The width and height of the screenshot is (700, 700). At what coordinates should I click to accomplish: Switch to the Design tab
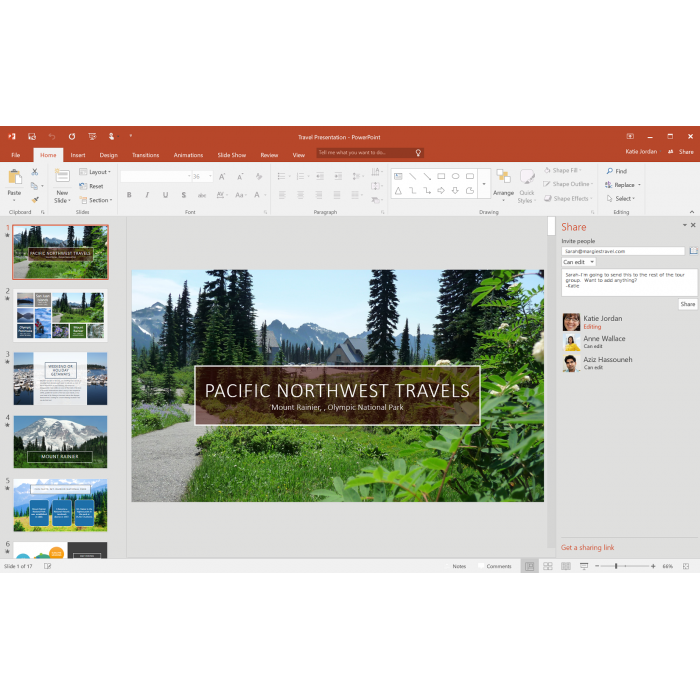[x=108, y=155]
